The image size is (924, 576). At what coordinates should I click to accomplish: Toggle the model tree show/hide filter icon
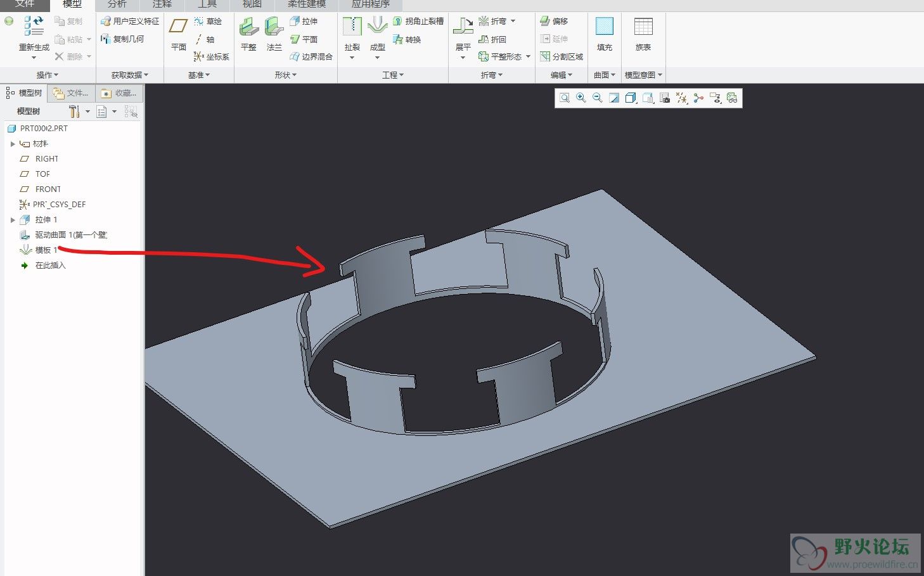click(131, 112)
